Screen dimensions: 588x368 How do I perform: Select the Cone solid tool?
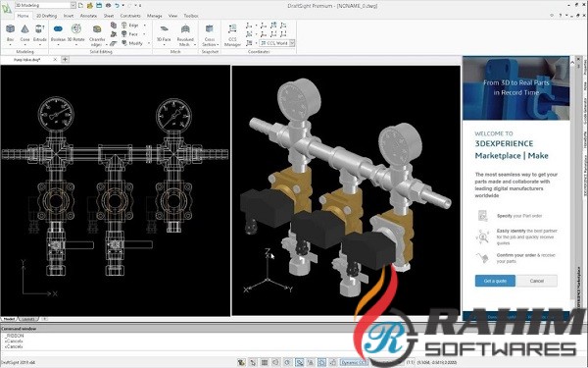[x=24, y=32]
